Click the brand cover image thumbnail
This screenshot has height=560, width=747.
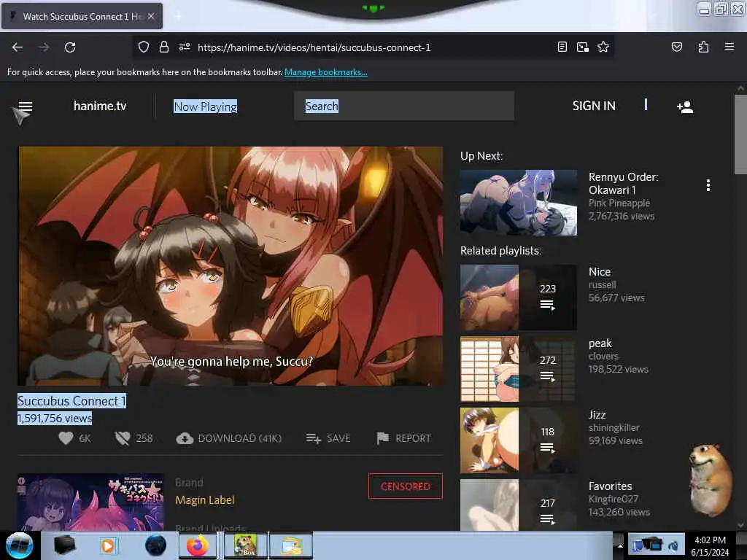91,502
